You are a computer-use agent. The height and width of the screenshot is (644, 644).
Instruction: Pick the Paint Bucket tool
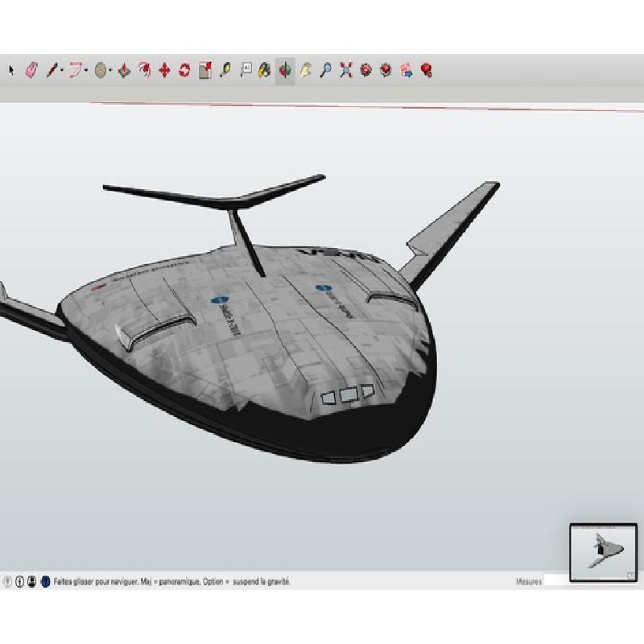point(265,71)
